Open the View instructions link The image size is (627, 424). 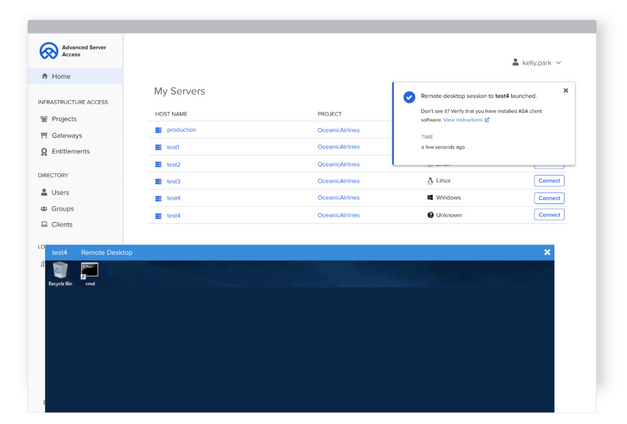(x=465, y=120)
